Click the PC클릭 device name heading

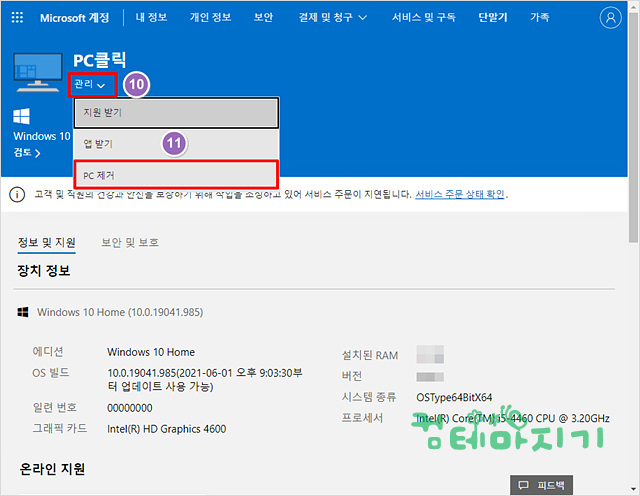100,60
